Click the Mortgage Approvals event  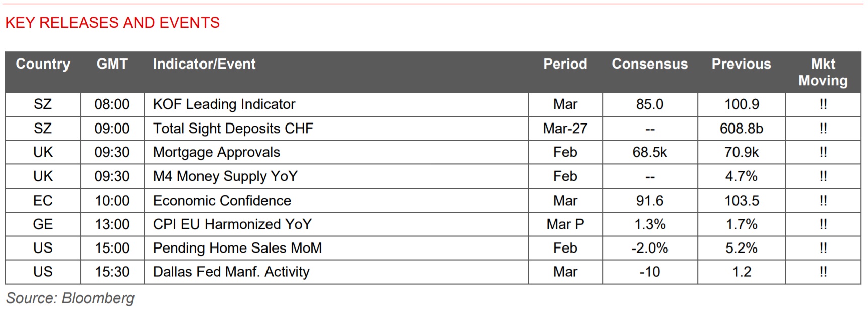pyautogui.click(x=217, y=152)
